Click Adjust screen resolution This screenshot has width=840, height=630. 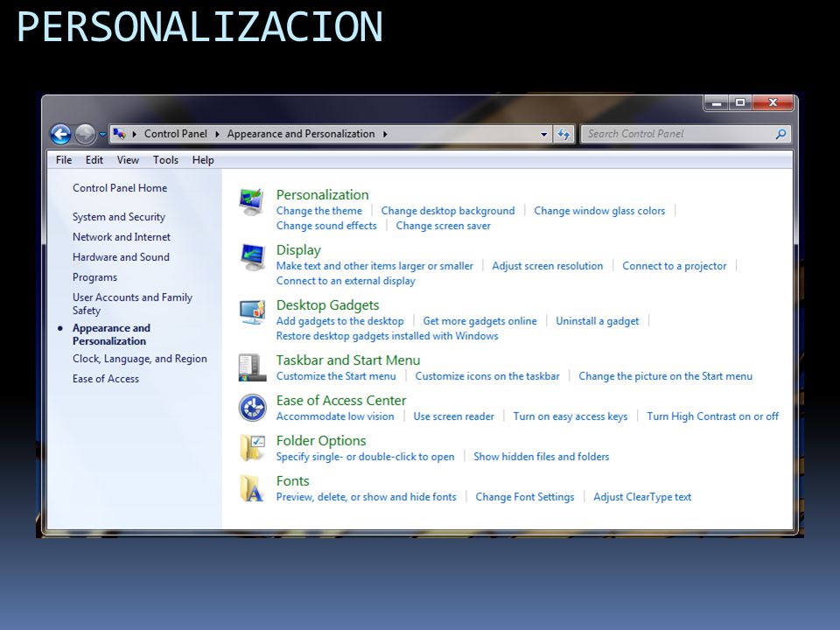coord(548,266)
